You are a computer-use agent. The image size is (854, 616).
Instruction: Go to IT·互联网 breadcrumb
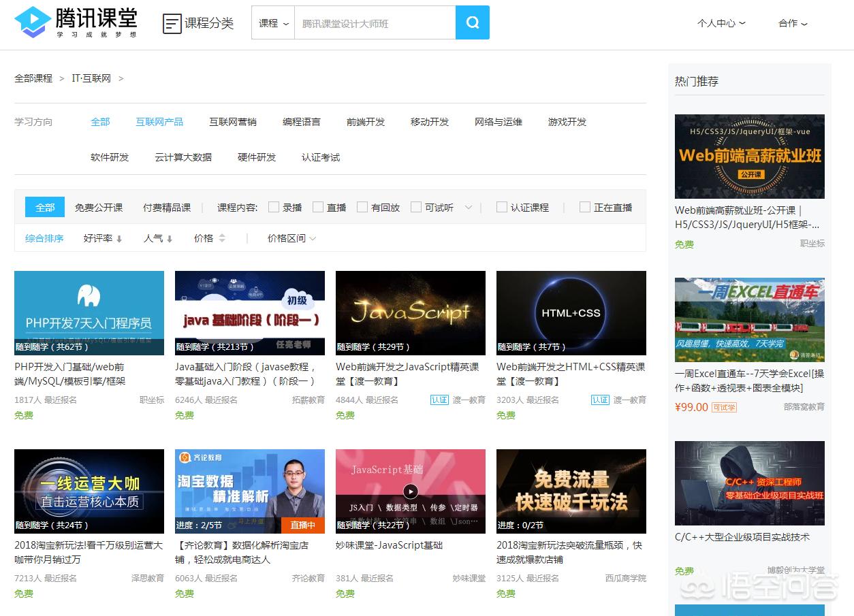coord(91,78)
